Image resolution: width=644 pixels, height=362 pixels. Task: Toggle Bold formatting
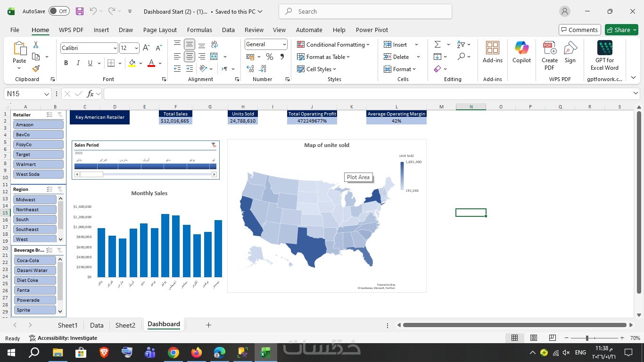pyautogui.click(x=66, y=63)
